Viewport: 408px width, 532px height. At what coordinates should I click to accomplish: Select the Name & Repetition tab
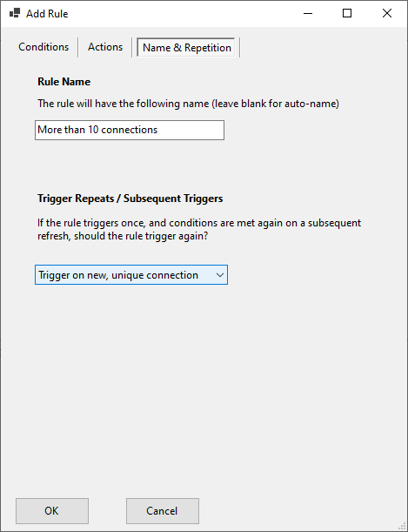pyautogui.click(x=187, y=48)
